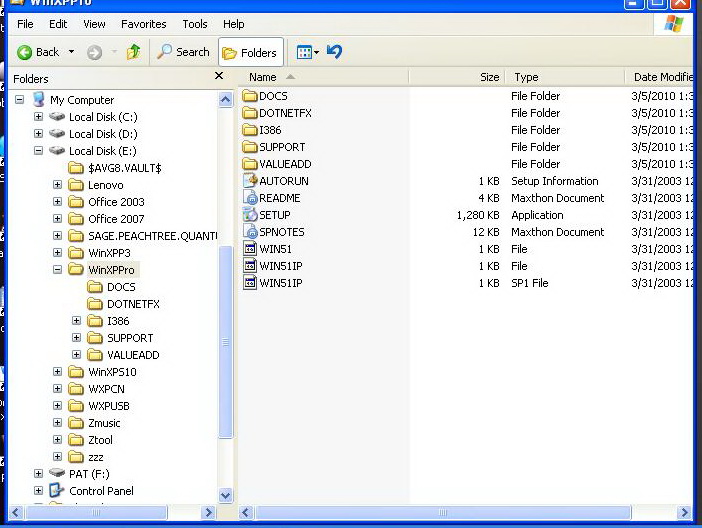Open the Edit menu

tap(58, 24)
